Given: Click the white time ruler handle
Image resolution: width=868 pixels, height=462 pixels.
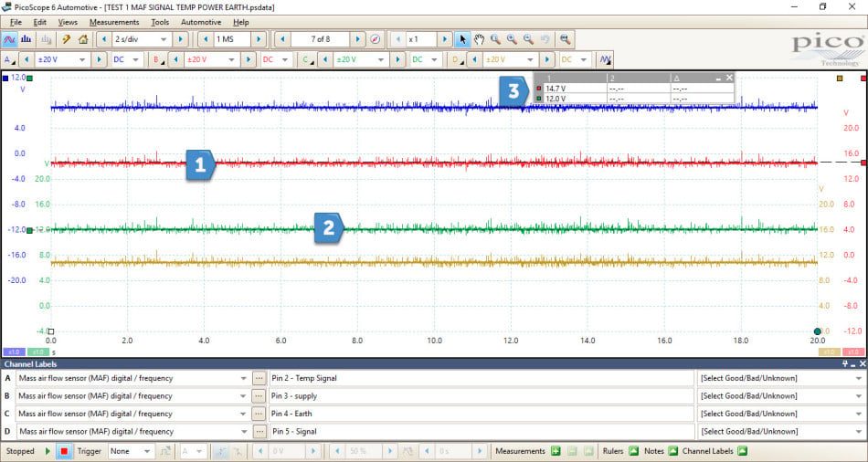Looking at the screenshot, I should click(51, 332).
